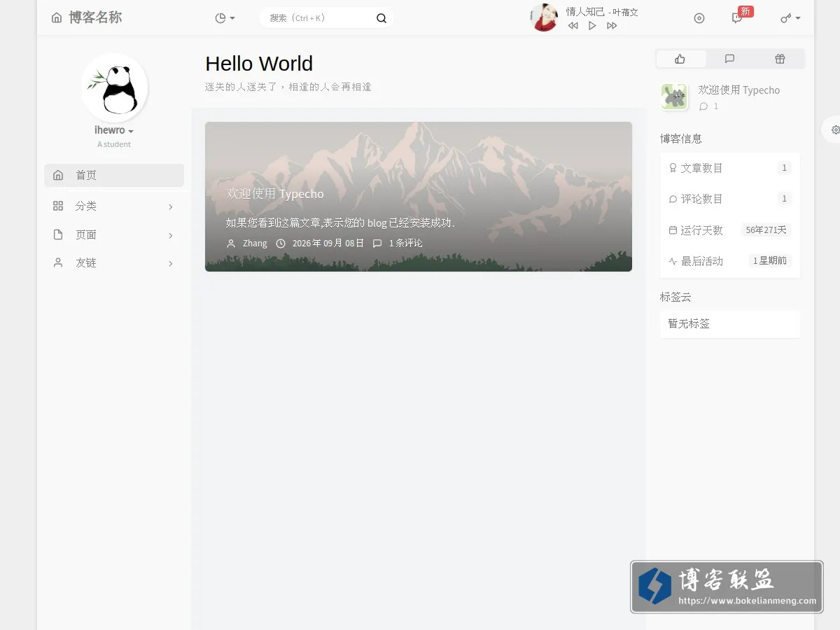Open notifications icon with 新 badge

(737, 18)
